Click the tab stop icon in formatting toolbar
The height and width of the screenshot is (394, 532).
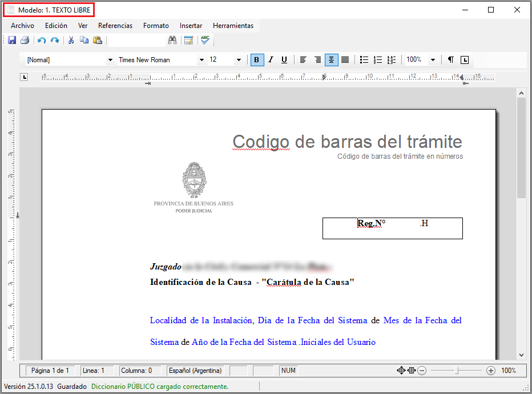(x=465, y=60)
